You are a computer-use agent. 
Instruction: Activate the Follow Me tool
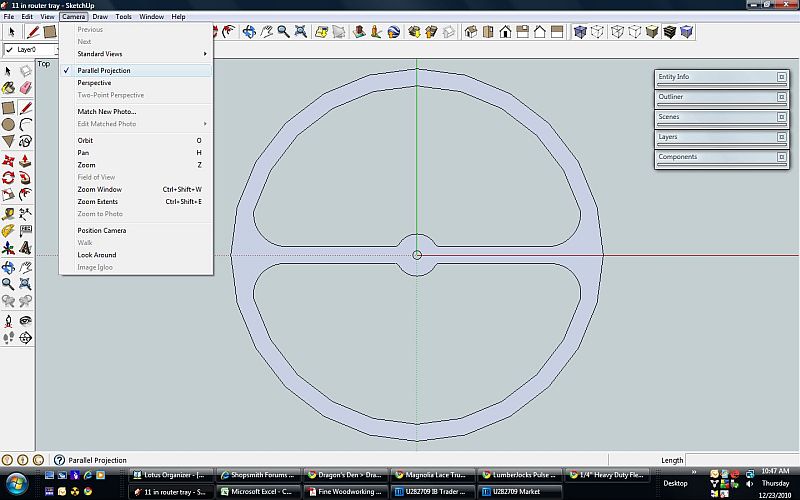point(26,178)
